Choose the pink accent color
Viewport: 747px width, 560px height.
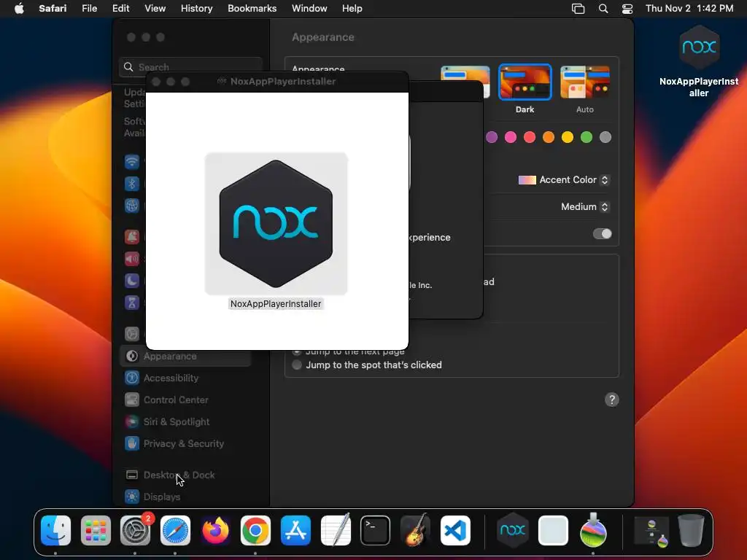[x=511, y=138]
